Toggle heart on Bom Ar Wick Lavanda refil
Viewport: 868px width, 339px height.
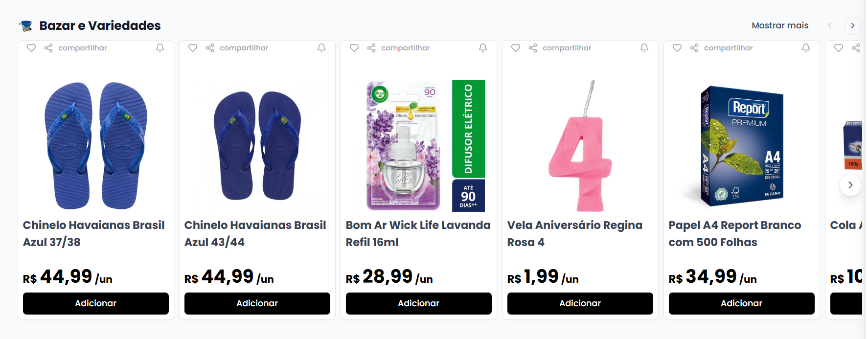(x=354, y=48)
